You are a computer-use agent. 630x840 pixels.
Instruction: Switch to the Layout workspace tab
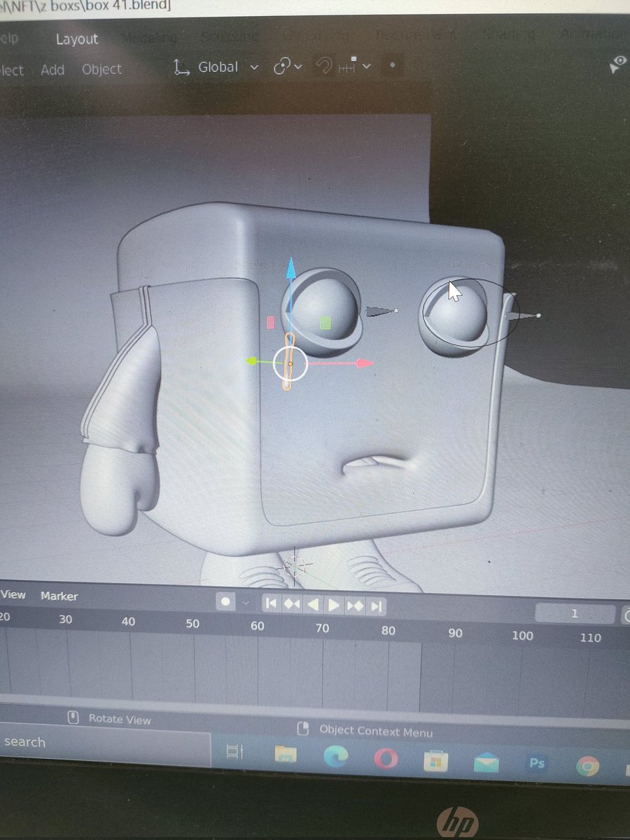click(x=77, y=39)
